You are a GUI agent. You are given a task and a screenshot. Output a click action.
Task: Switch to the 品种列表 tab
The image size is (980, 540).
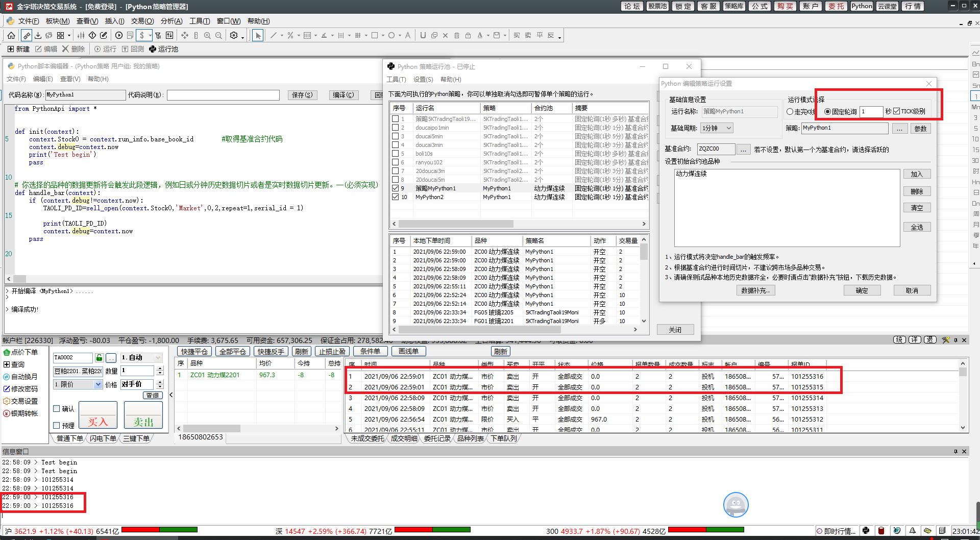[470, 438]
